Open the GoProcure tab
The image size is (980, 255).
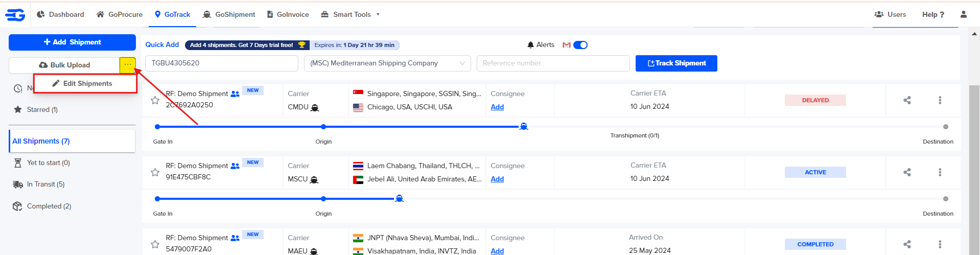pos(120,14)
